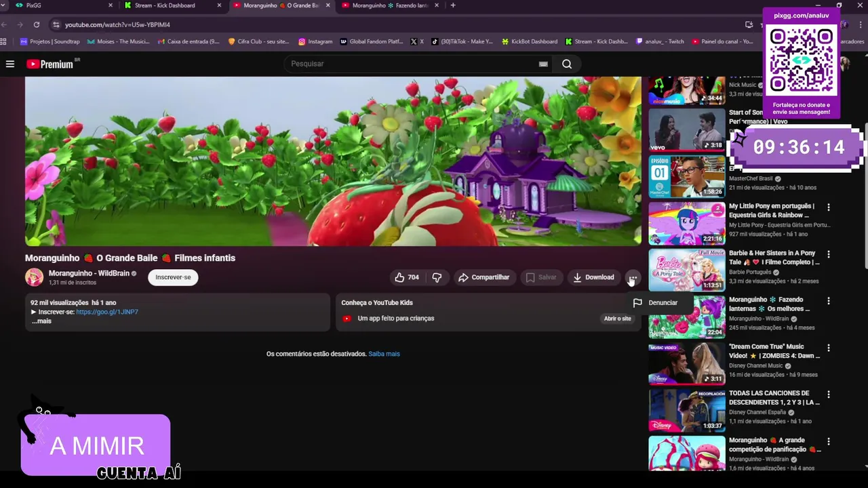Open options for Barbie A Pony Tale video

click(828, 254)
